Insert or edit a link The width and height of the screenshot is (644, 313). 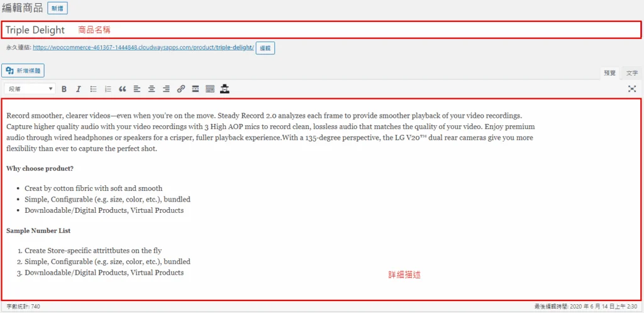click(x=181, y=89)
